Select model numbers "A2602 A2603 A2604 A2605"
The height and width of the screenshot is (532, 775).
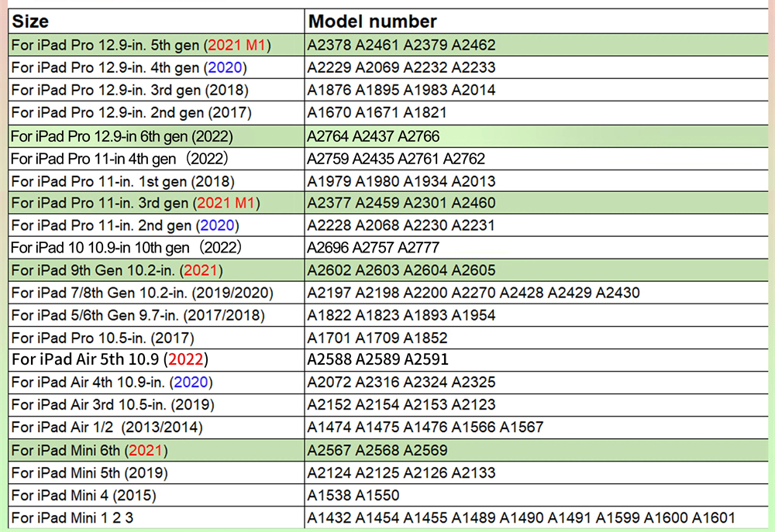point(401,270)
